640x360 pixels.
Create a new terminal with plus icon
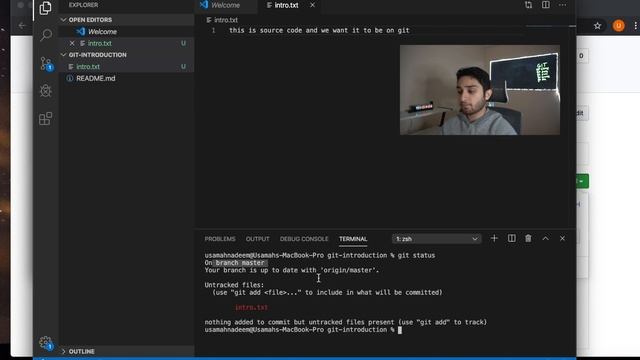pyautogui.click(x=494, y=238)
